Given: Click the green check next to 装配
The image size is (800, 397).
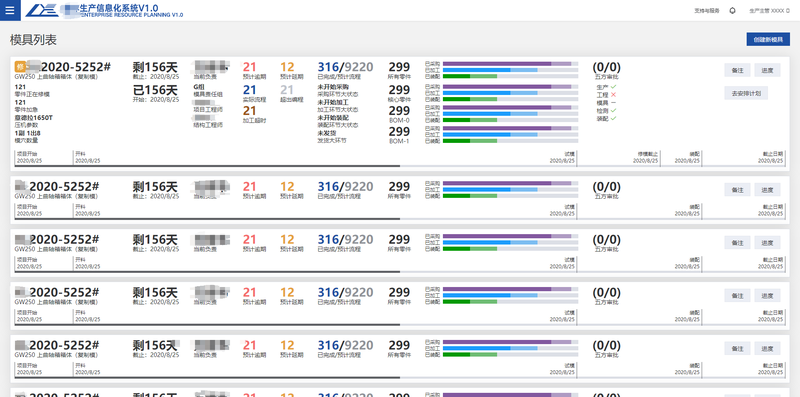Looking at the screenshot, I should [x=614, y=118].
